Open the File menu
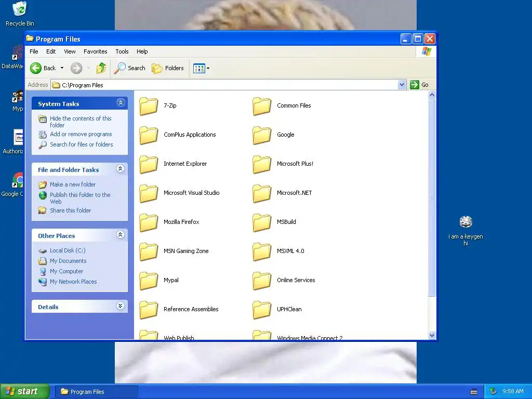 [x=34, y=51]
